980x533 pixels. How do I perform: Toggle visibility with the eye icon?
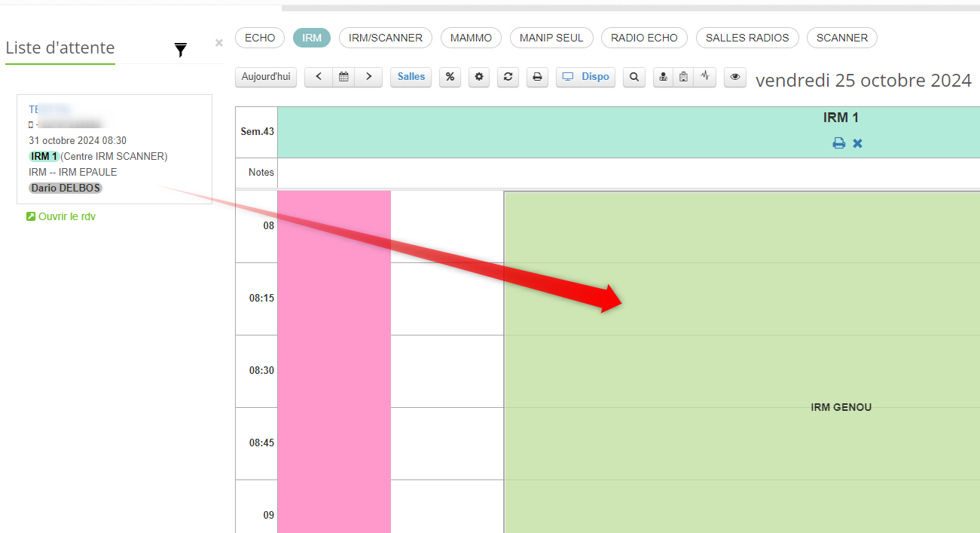pos(735,77)
